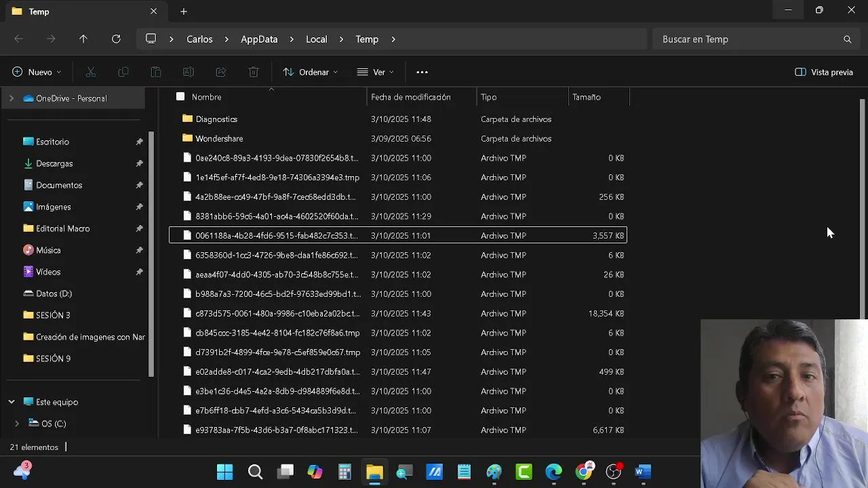
Task: Open a new Explorer tab
Action: 184,12
